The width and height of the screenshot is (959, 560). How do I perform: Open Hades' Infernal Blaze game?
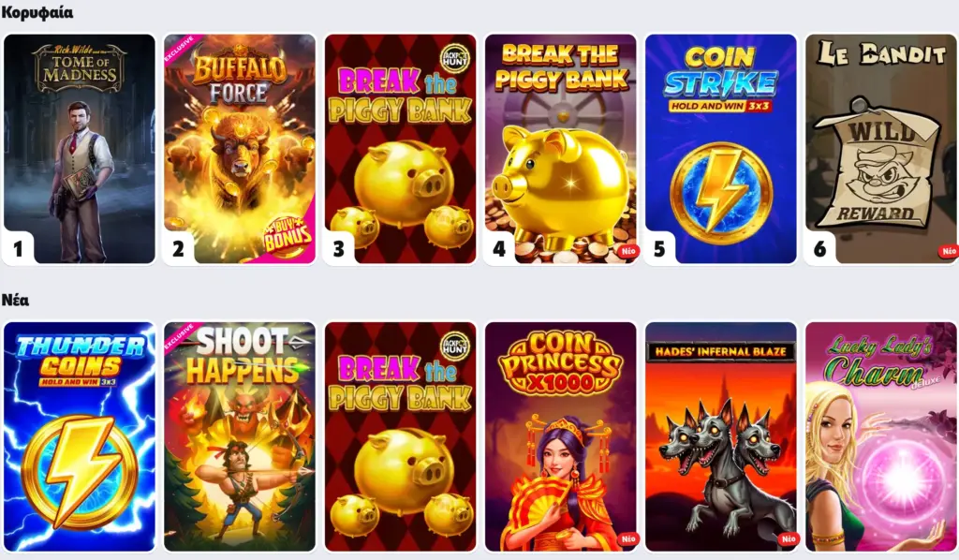pyautogui.click(x=720, y=436)
